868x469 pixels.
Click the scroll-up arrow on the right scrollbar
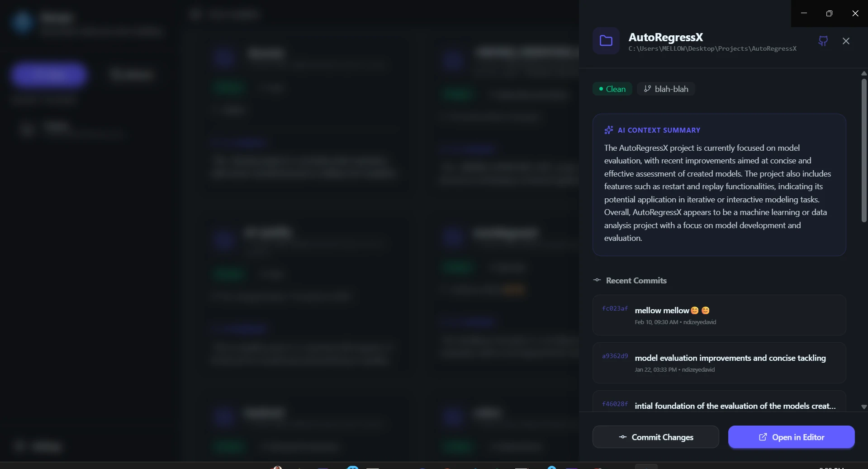863,73
